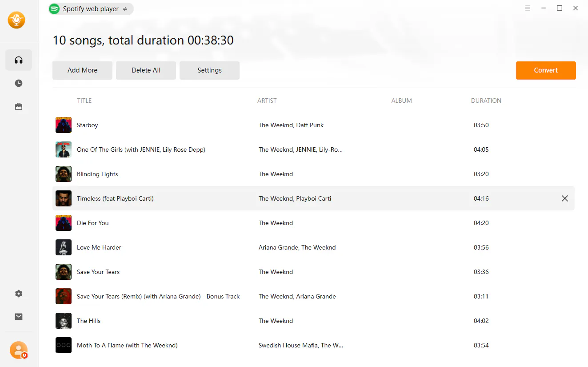Open the gear settings in sidebar
Screen dimensions: 588x367
[x=19, y=294]
